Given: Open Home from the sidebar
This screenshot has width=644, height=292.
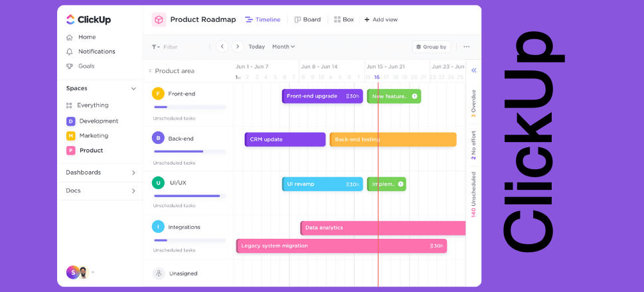Looking at the screenshot, I should 81,37.
